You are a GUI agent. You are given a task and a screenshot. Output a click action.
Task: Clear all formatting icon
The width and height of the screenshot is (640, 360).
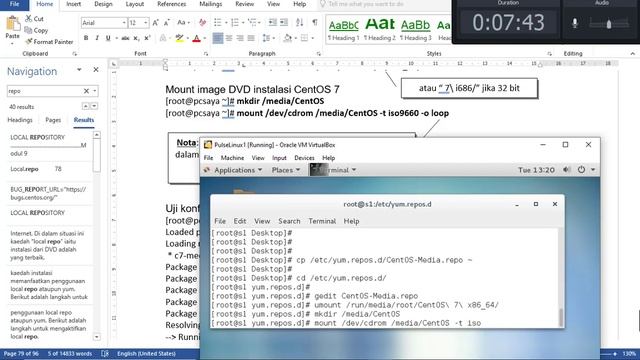[x=202, y=23]
